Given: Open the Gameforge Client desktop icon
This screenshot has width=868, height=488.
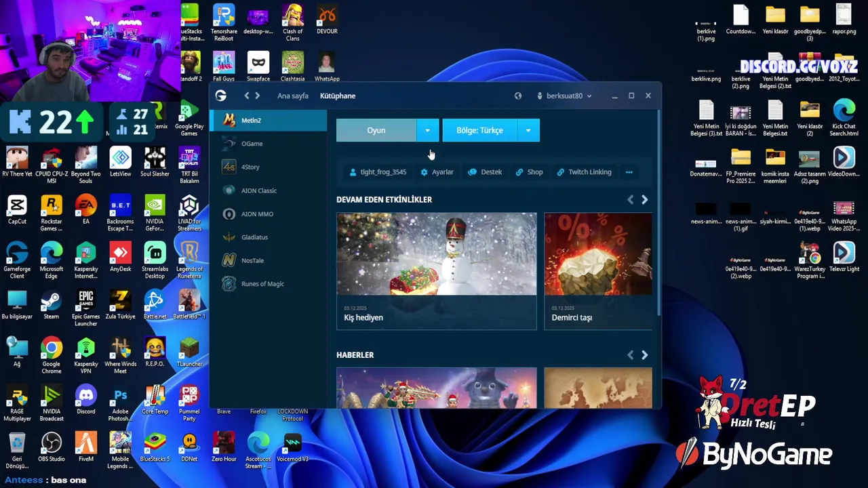Looking at the screenshot, I should 17,260.
